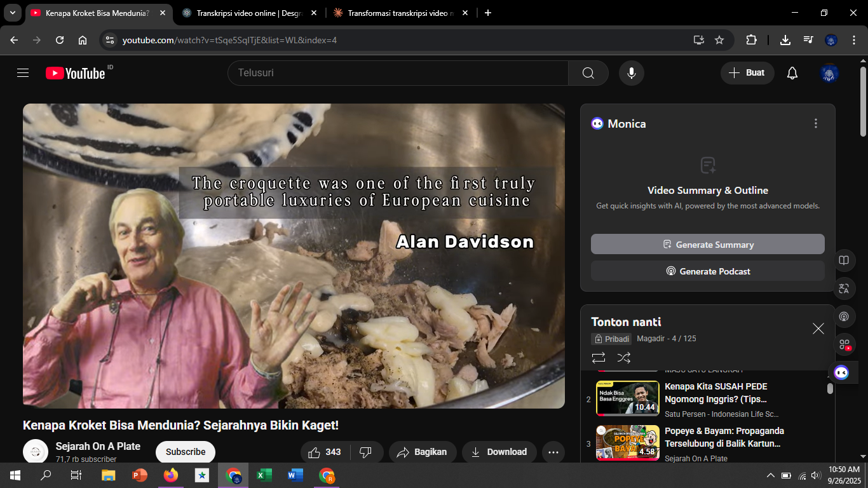Open File Explorer from the taskbar

tap(108, 475)
